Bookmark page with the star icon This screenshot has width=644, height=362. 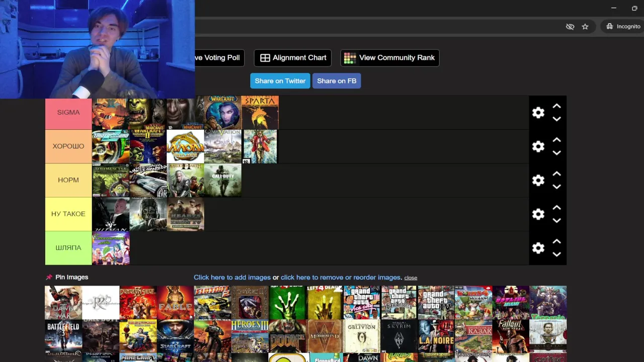click(x=585, y=27)
